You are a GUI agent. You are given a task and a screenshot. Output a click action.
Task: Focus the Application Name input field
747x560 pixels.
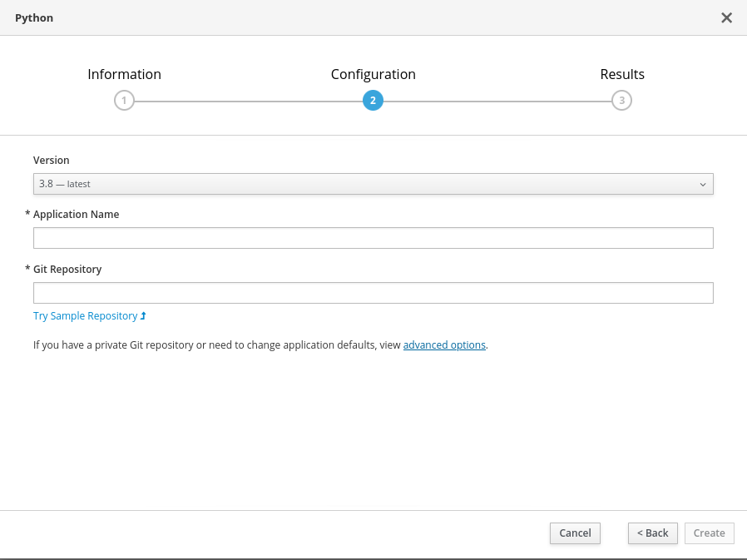(373, 238)
